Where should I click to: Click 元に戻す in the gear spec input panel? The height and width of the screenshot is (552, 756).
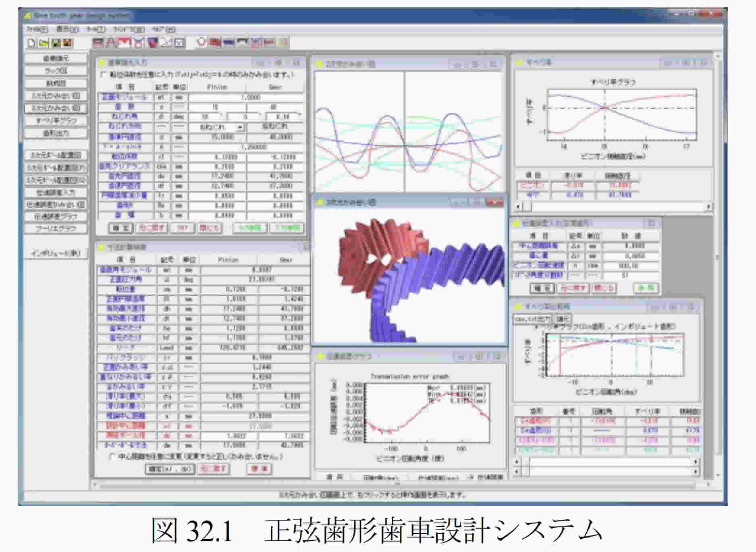click(152, 228)
